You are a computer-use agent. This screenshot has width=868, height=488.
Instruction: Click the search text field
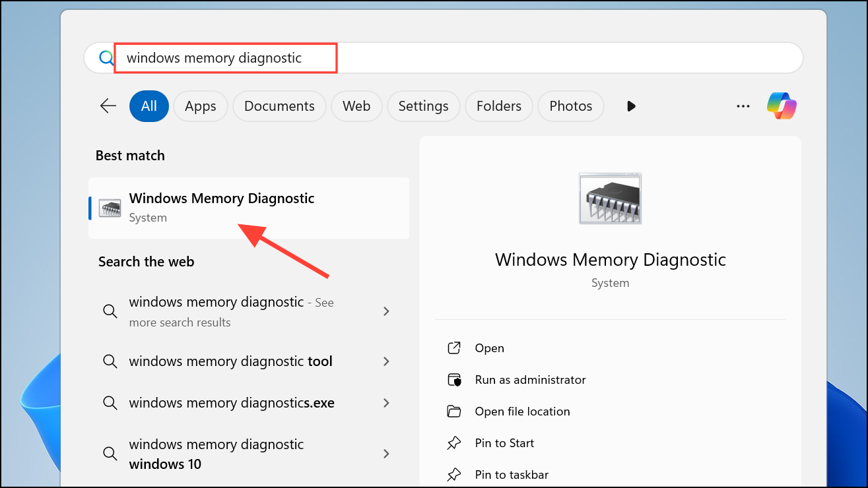442,58
